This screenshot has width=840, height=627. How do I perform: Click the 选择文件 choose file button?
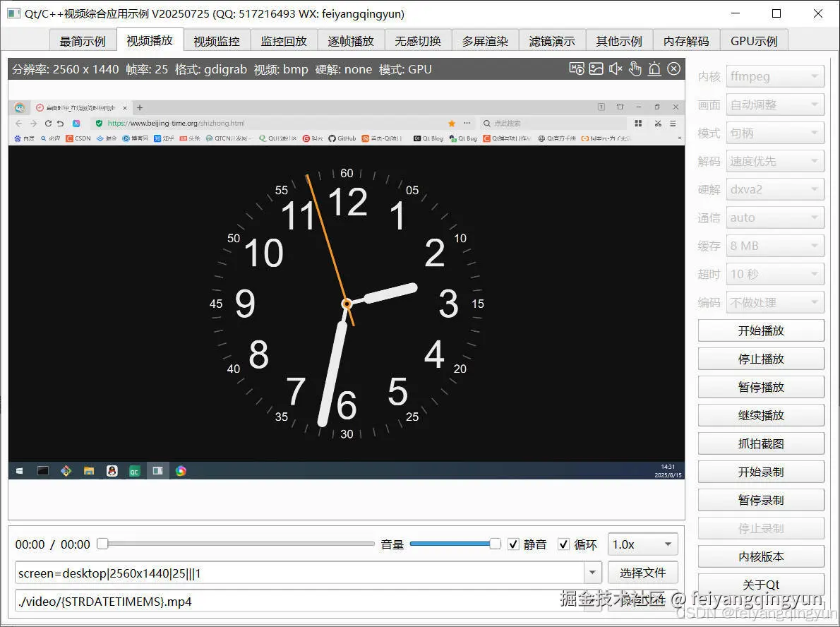pyautogui.click(x=642, y=573)
